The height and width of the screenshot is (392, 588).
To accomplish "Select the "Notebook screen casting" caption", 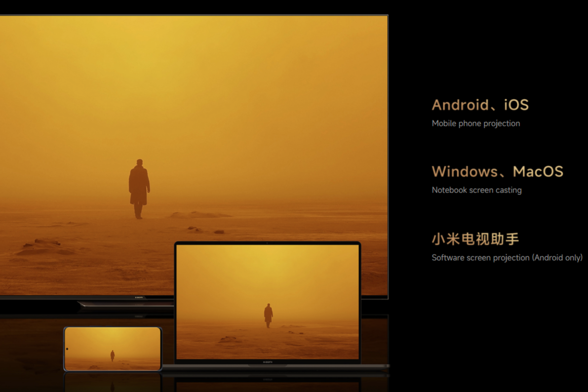I will click(x=476, y=190).
